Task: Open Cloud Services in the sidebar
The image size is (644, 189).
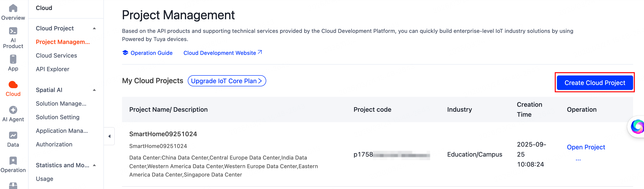Action: [56, 56]
